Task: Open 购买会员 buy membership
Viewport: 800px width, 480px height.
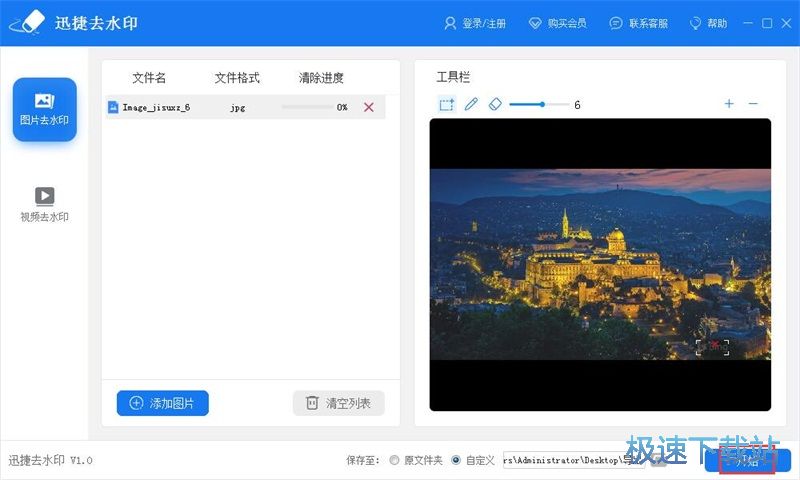Action: coord(558,23)
